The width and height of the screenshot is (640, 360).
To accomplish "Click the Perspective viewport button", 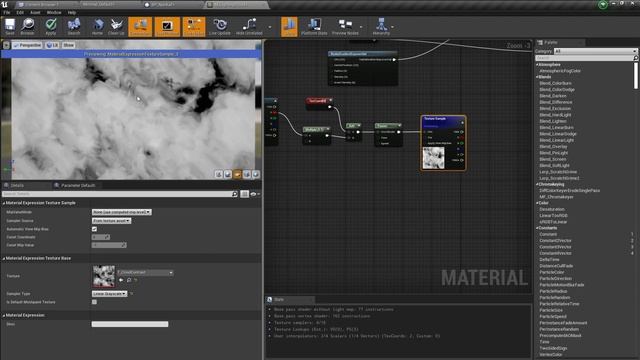I will click(27, 45).
